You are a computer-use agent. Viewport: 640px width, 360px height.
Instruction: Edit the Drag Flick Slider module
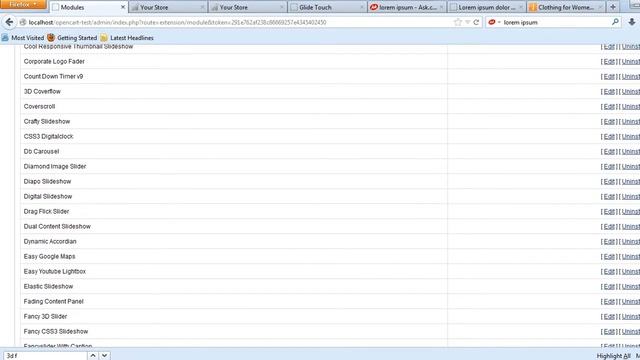pos(609,212)
